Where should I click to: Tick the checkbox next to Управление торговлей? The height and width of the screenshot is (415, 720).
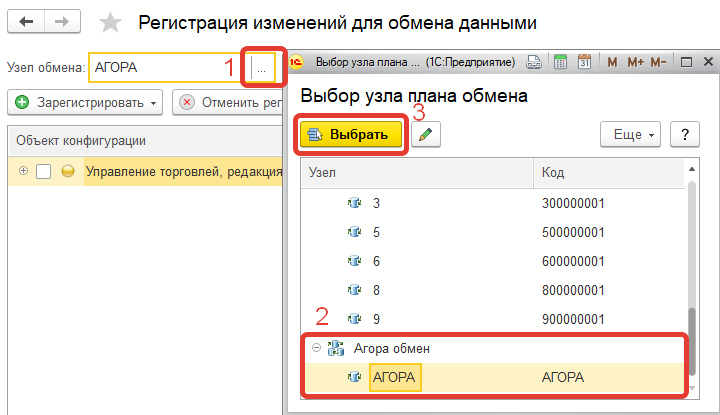click(44, 172)
